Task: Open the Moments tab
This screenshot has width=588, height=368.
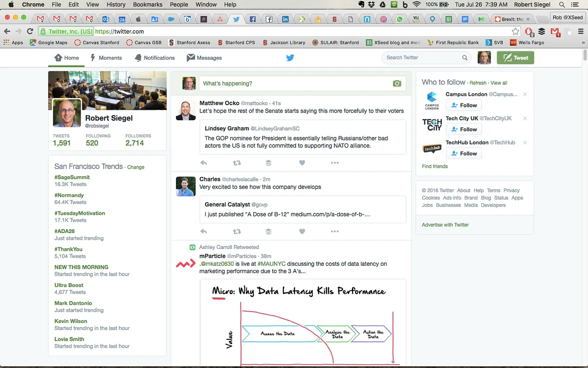Action: [x=106, y=58]
